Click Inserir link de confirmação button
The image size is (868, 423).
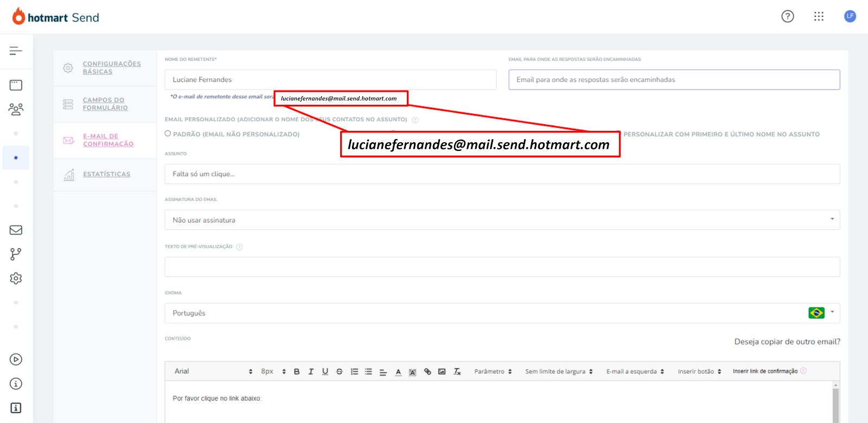[765, 371]
